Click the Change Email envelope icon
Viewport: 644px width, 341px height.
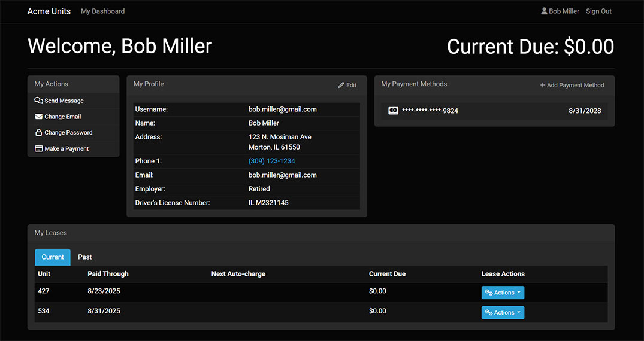(38, 117)
